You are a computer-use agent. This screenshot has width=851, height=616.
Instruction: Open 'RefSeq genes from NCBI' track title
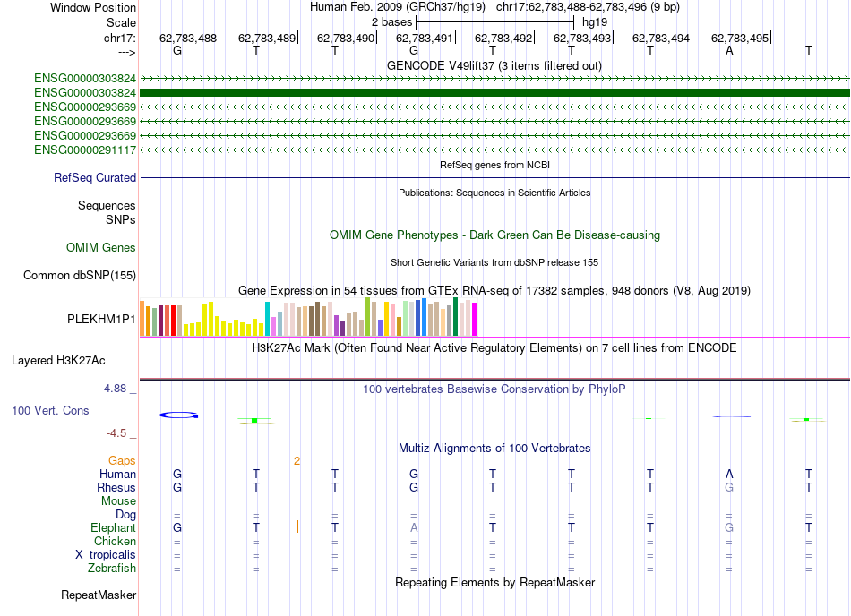click(494, 165)
